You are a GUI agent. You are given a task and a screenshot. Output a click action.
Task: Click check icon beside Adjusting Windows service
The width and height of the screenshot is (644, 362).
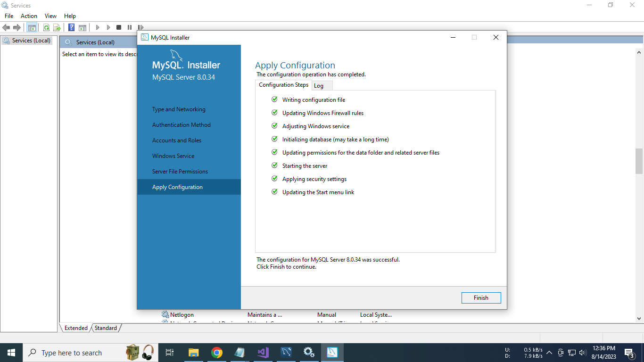pos(274,126)
